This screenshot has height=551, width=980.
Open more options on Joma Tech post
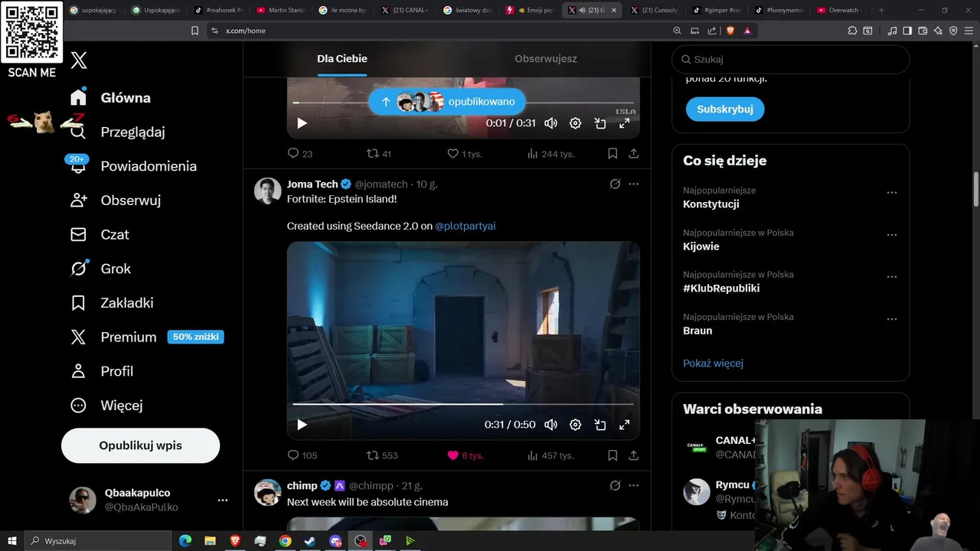coord(633,184)
